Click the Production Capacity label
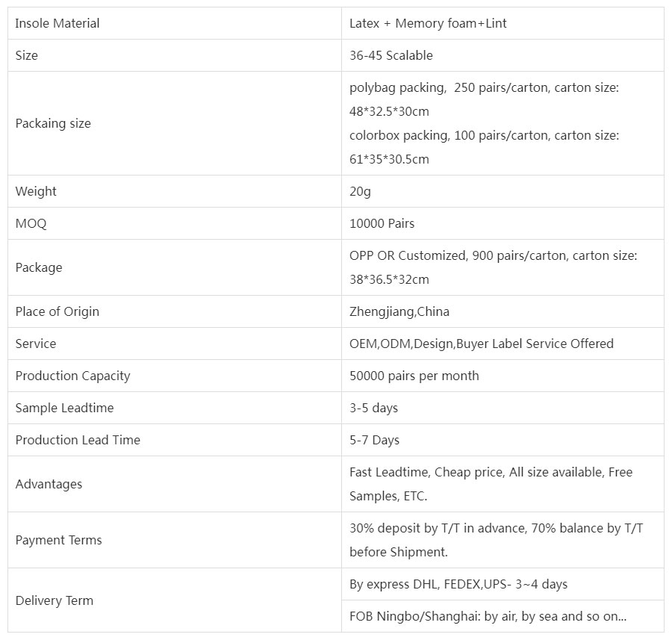The height and width of the screenshot is (643, 672). pos(73,376)
